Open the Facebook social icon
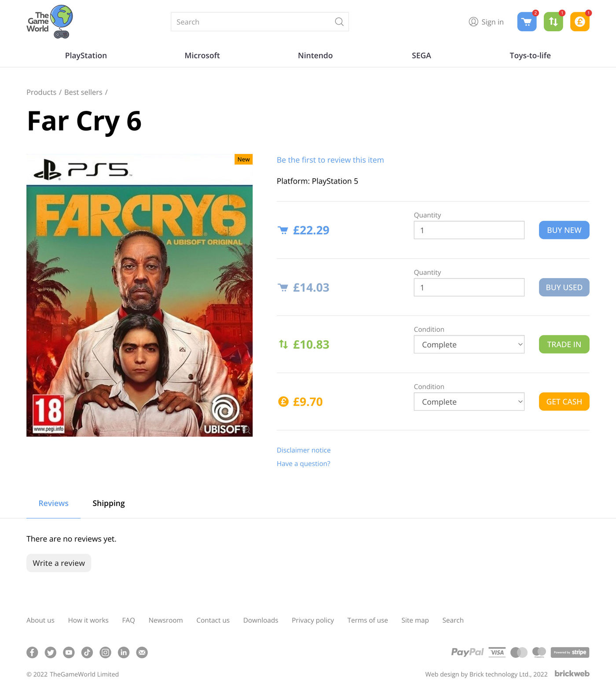The width and height of the screenshot is (616, 690). coord(32,652)
